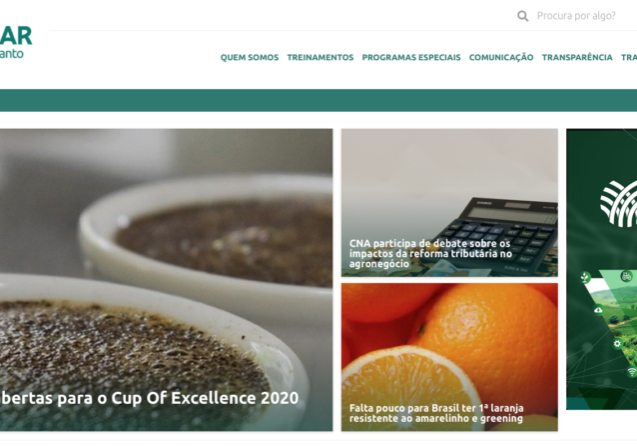Click the gear icon on green banner

tap(617, 344)
